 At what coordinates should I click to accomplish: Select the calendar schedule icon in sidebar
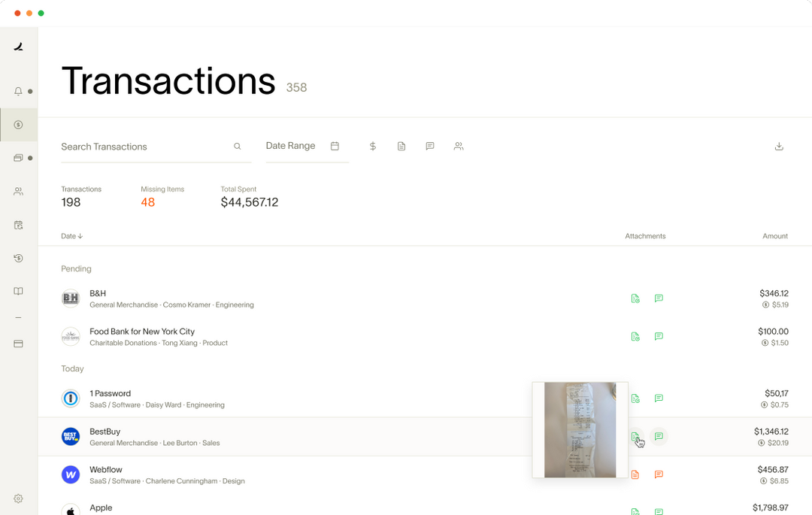[x=17, y=225]
